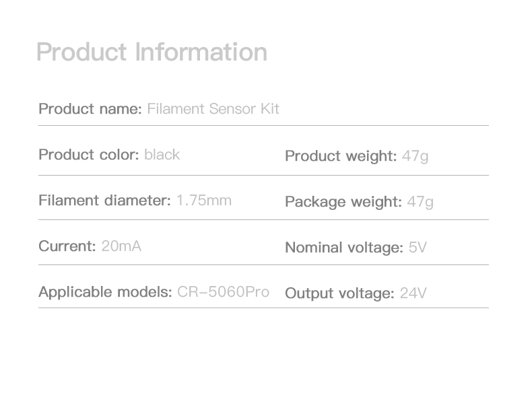This screenshot has height=397, width=532.
Task: Select the 5V nominal voltage value
Action: (418, 248)
